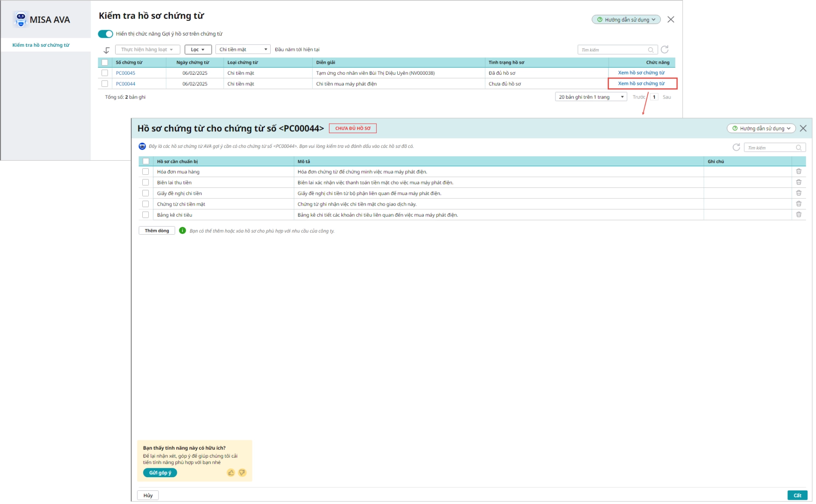Tick the Biên lai thu tiền checkbox
This screenshot has width=816, height=504.
click(146, 182)
